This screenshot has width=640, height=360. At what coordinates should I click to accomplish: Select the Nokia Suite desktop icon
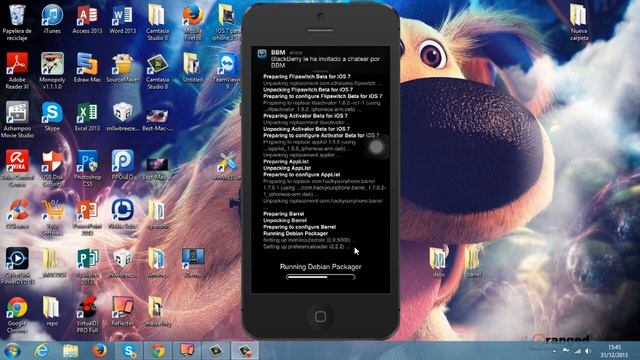click(x=122, y=214)
